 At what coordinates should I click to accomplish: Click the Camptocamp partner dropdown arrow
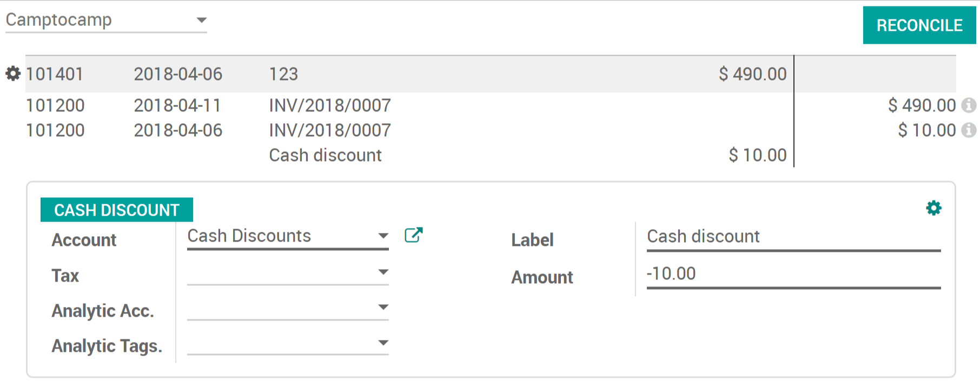(x=201, y=20)
